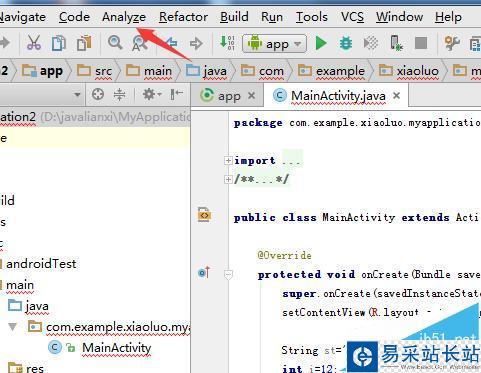Screen dimensions: 481x373
Task: Expand the folded comment block
Action: 228,179
